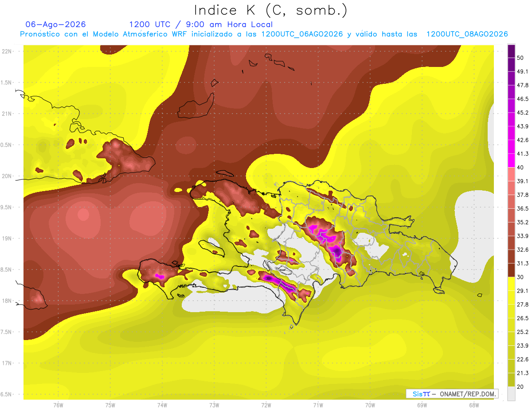Click the light gray legend swatch below 20
Viewport: 532px width, 411px height.
511,394
